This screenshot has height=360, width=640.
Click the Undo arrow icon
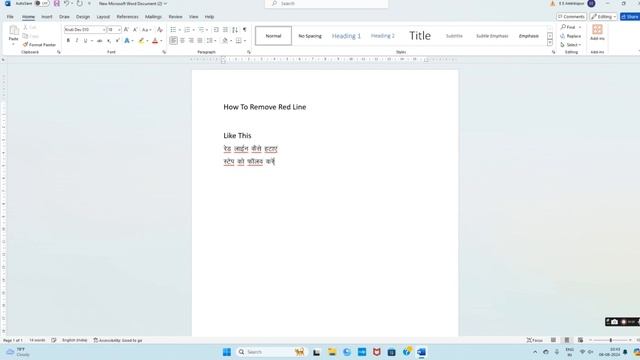(x=66, y=3)
